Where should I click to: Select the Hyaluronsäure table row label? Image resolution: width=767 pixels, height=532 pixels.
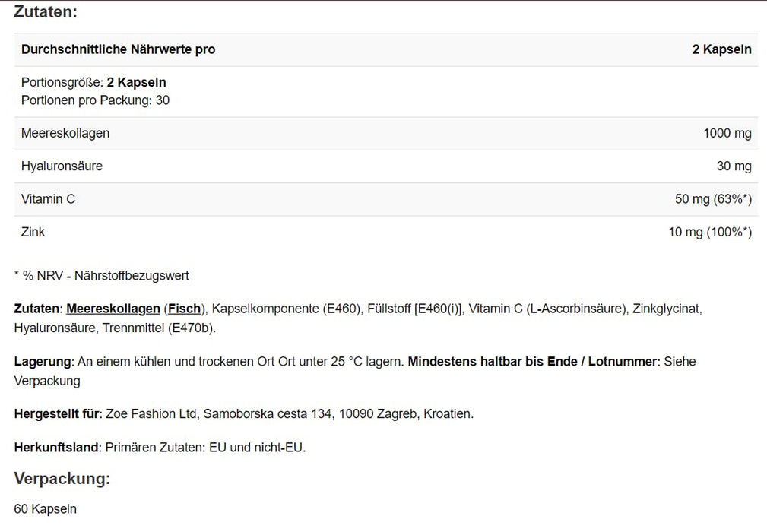[x=62, y=166]
